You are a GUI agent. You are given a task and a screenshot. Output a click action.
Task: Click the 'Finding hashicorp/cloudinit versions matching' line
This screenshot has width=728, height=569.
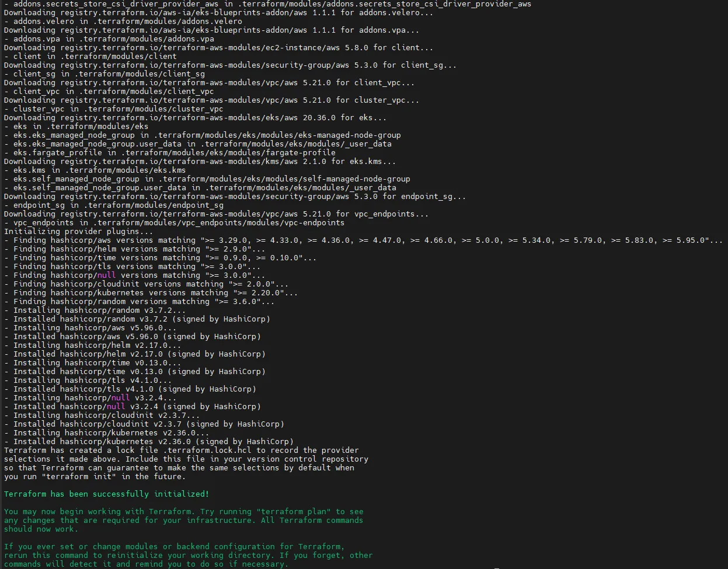[147, 284]
